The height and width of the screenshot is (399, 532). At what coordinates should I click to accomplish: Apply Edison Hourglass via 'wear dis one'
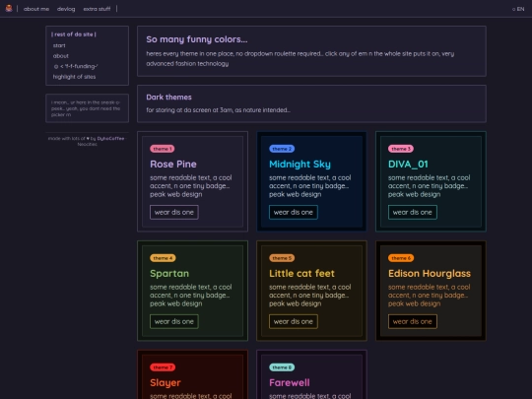pos(413,321)
